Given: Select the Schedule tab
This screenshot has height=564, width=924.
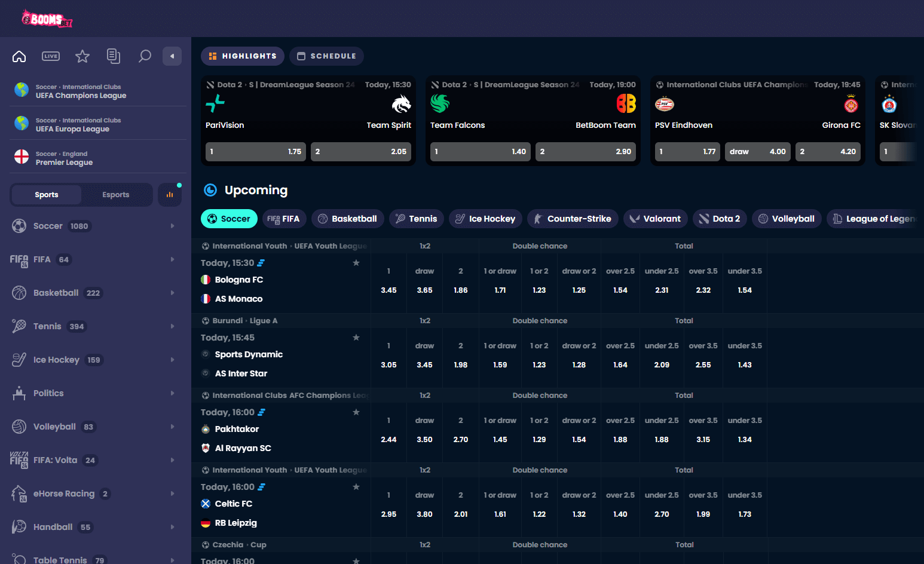Looking at the screenshot, I should pos(326,56).
